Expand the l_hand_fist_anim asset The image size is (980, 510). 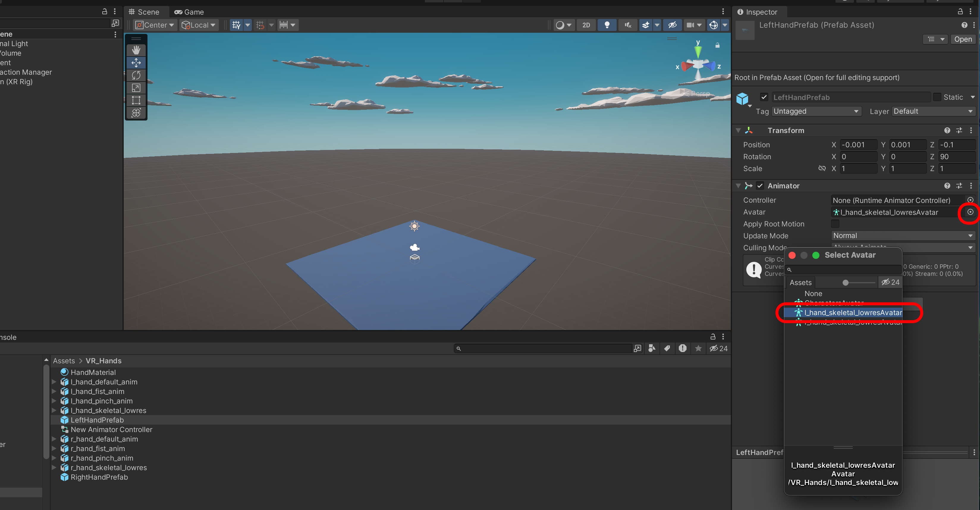(x=54, y=391)
